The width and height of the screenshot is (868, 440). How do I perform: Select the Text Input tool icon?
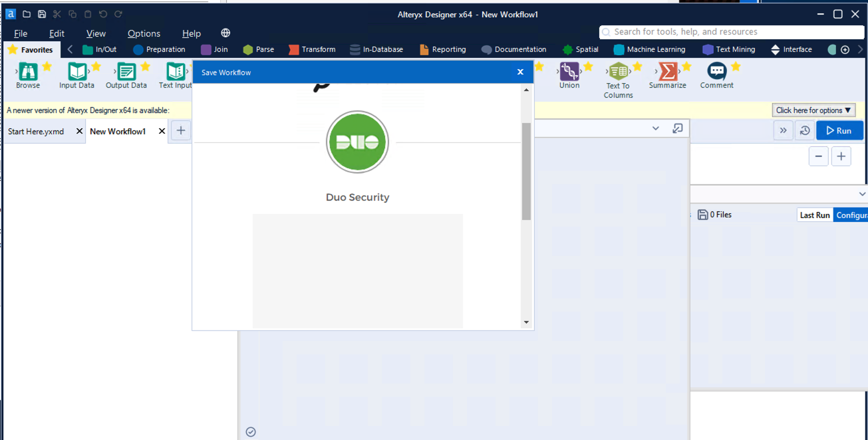click(176, 71)
